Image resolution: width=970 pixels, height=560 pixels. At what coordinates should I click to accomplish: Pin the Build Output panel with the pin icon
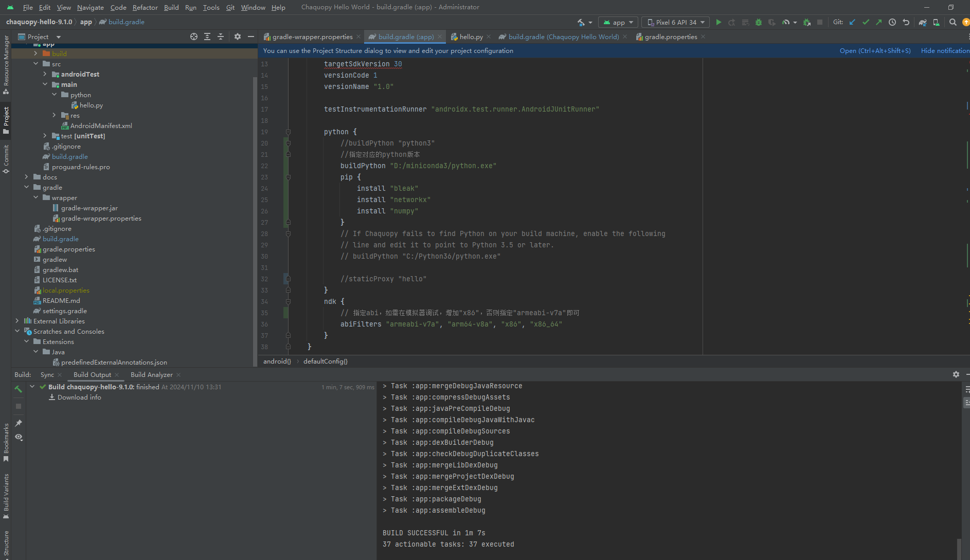(x=19, y=423)
